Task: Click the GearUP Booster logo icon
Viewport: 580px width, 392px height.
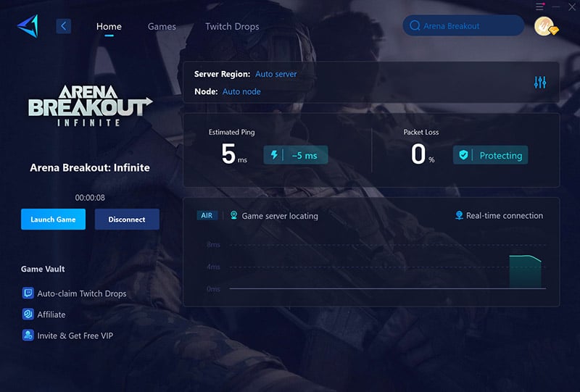Action: 28,26
